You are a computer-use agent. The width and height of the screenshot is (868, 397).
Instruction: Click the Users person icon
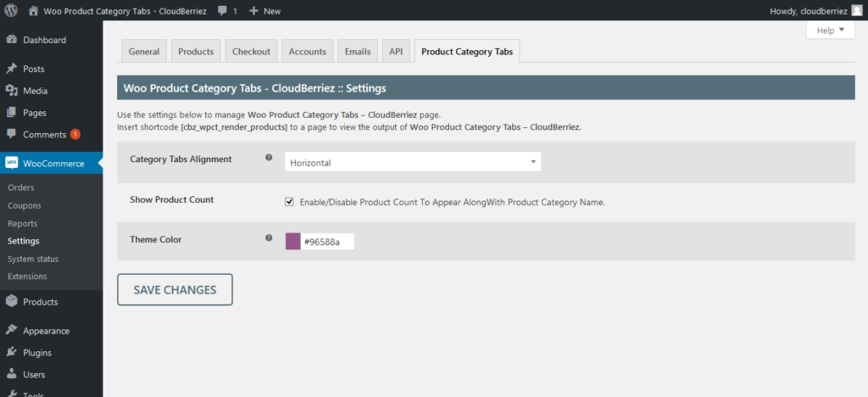11,374
